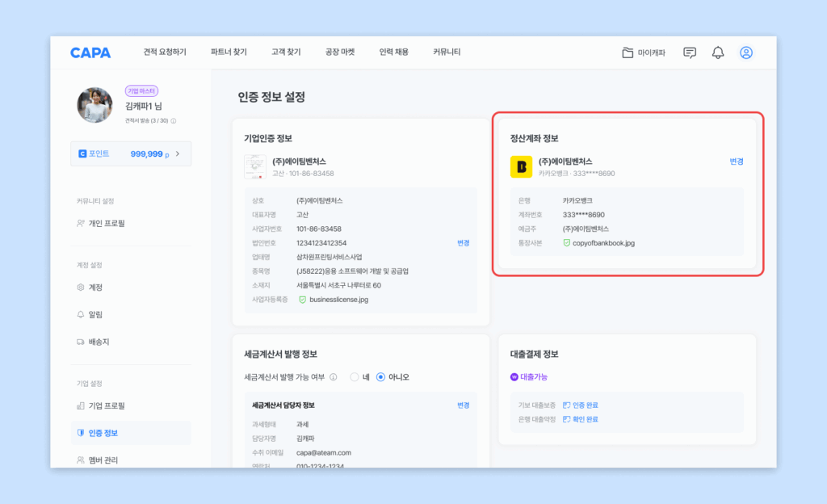
Task: Click the 1234123412354 법인번호 value
Action: [321, 243]
